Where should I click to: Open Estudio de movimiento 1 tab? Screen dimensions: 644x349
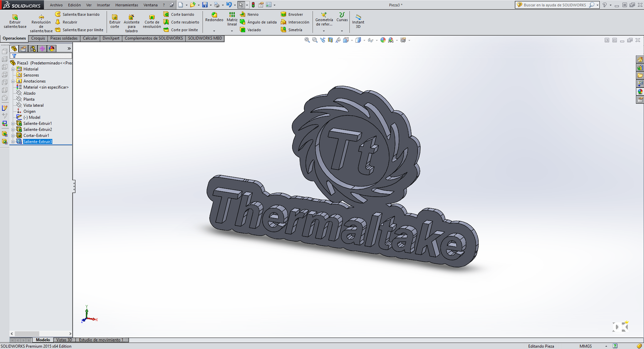click(101, 340)
